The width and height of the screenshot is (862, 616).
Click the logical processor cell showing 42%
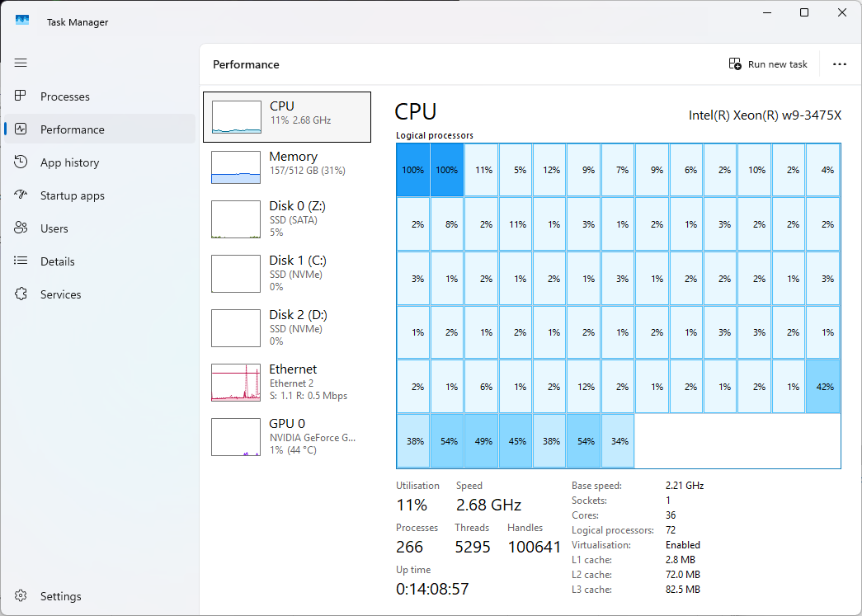tap(823, 386)
